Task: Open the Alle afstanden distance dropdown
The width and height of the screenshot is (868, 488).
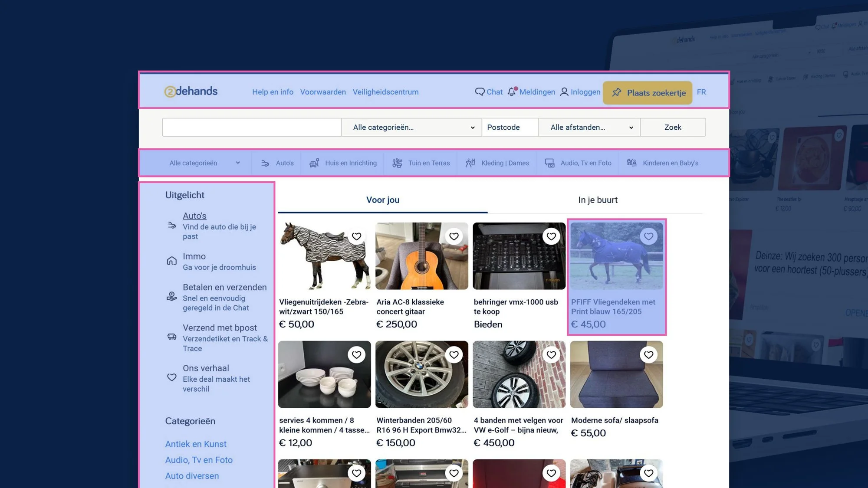Action: 589,128
